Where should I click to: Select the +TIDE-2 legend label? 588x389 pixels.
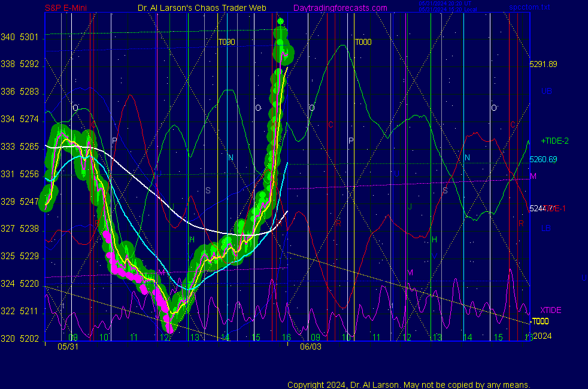pos(554,141)
